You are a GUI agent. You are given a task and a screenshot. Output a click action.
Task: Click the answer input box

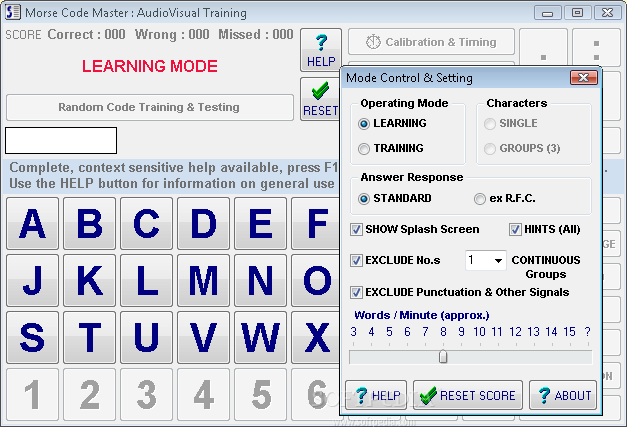click(x=61, y=140)
